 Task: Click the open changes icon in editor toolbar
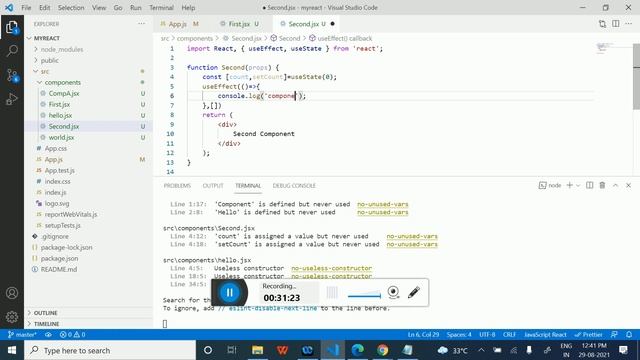(x=602, y=24)
